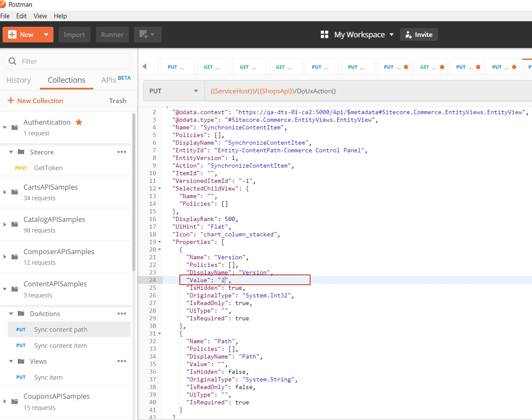Open New button dropdown arrow
532x420 pixels.
coord(46,34)
